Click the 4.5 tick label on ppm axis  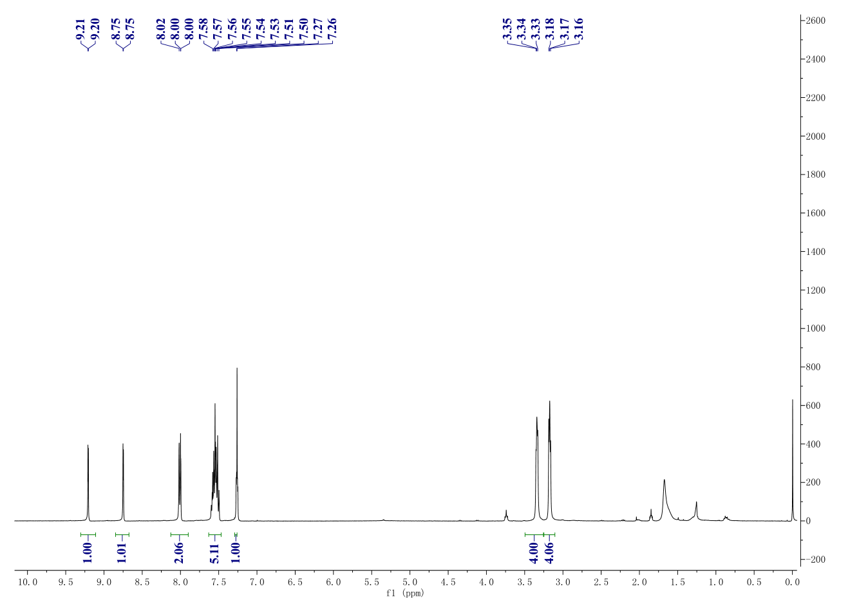[x=448, y=581]
